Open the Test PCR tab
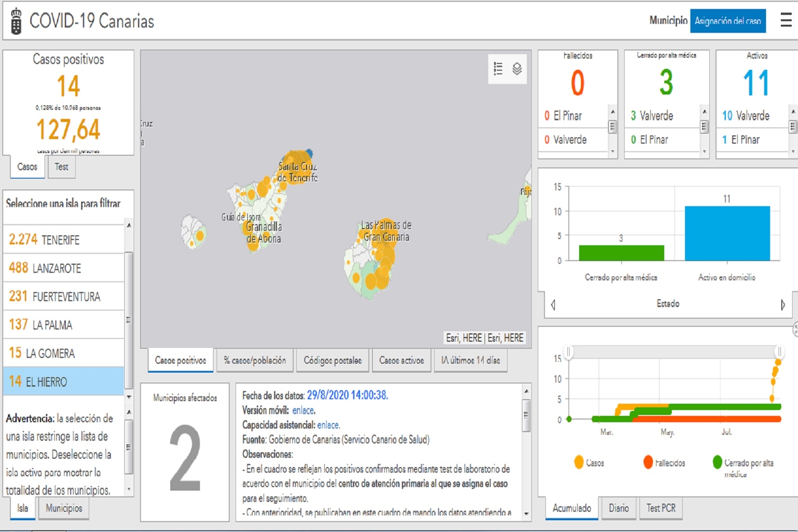The width and height of the screenshot is (798, 532). coord(661,508)
